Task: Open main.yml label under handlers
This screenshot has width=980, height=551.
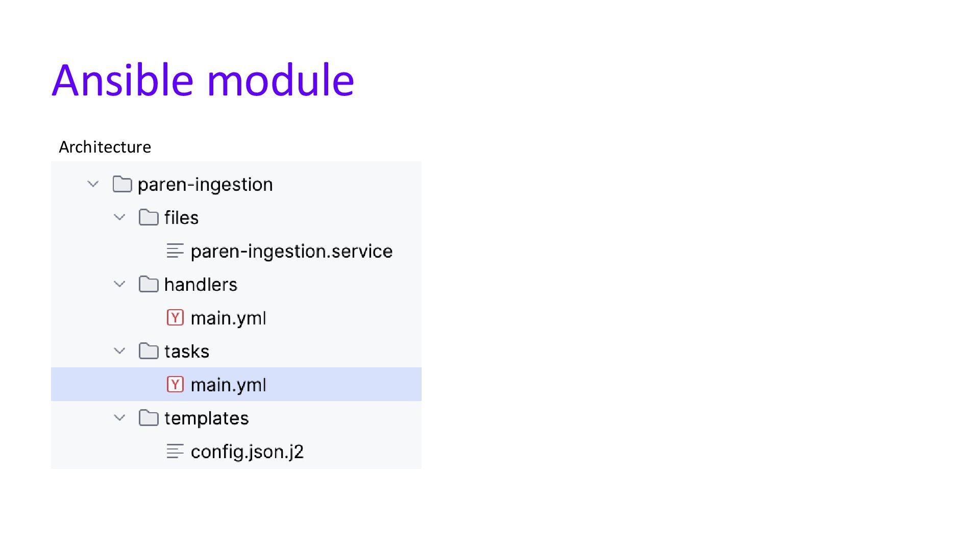Action: (228, 318)
